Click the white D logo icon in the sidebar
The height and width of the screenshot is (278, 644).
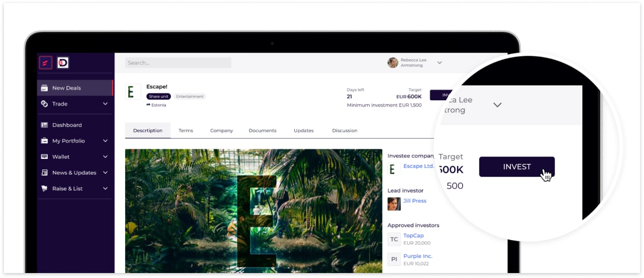(63, 63)
